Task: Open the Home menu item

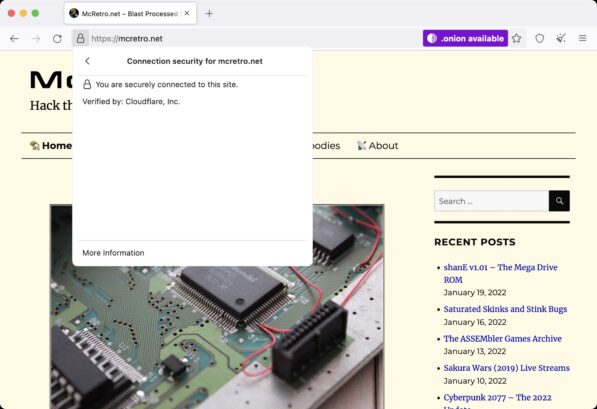Action: point(51,145)
